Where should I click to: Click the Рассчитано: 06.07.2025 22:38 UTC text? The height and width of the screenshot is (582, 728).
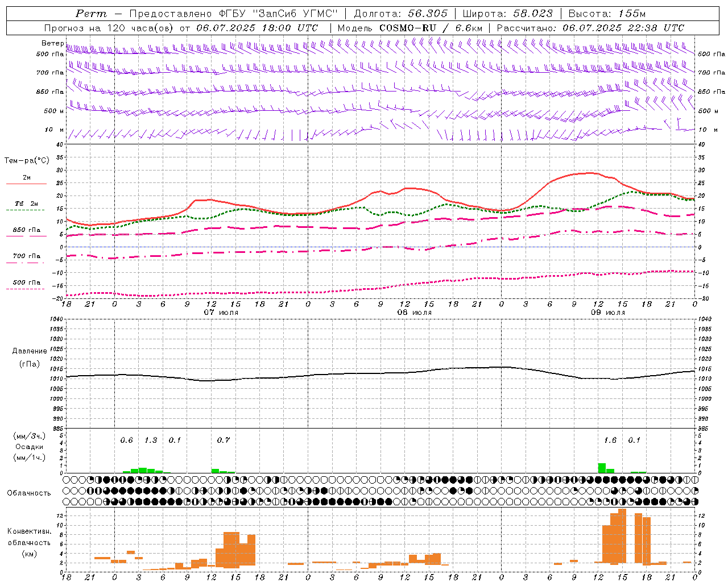[x=590, y=28]
